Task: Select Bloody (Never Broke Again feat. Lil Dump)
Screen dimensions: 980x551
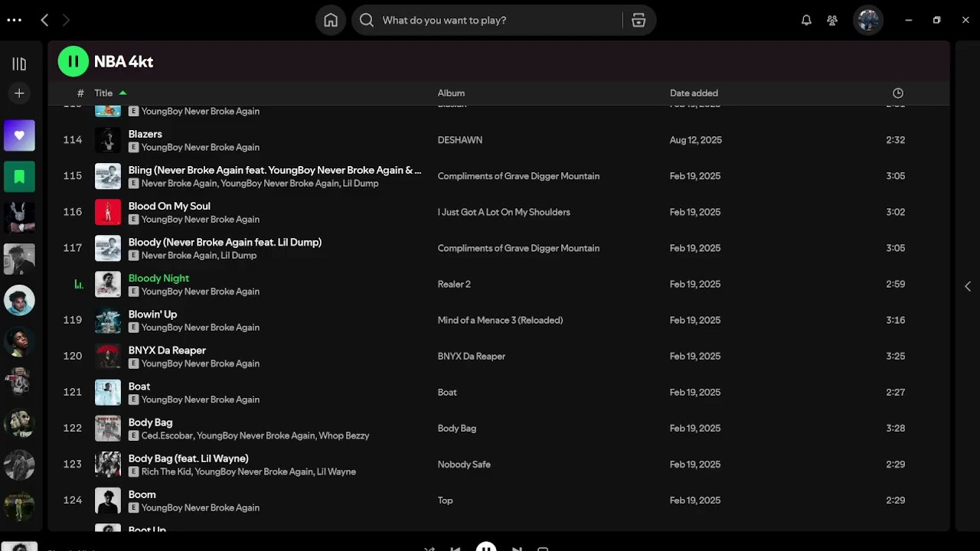Action: coord(225,242)
